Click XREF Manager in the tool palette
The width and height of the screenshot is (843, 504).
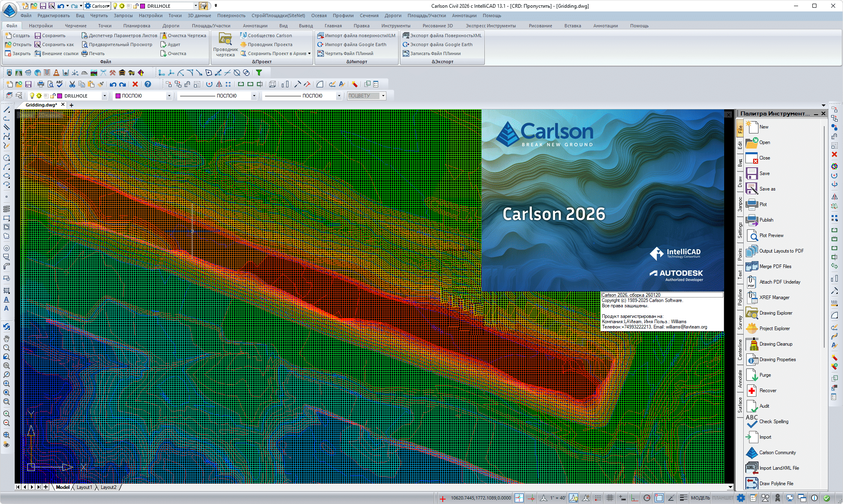pyautogui.click(x=767, y=298)
